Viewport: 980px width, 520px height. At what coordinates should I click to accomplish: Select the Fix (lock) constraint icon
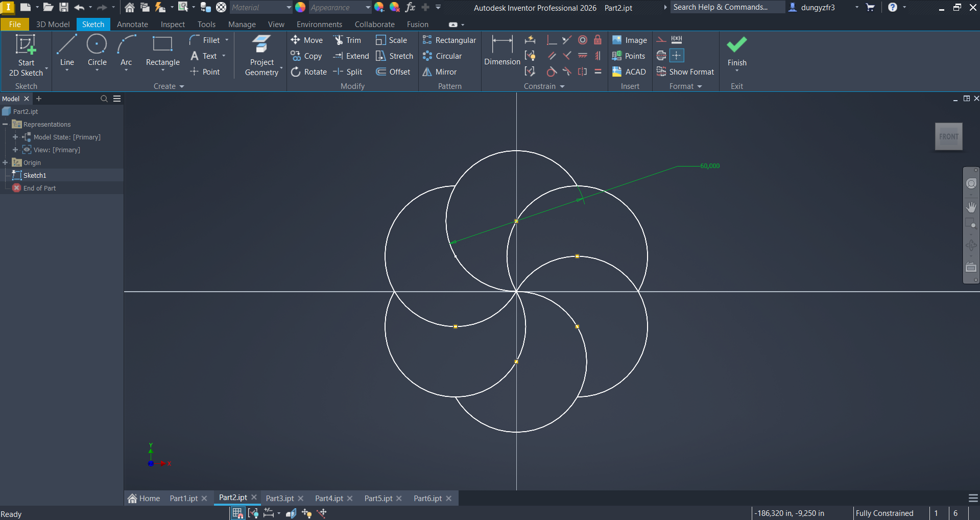click(597, 40)
